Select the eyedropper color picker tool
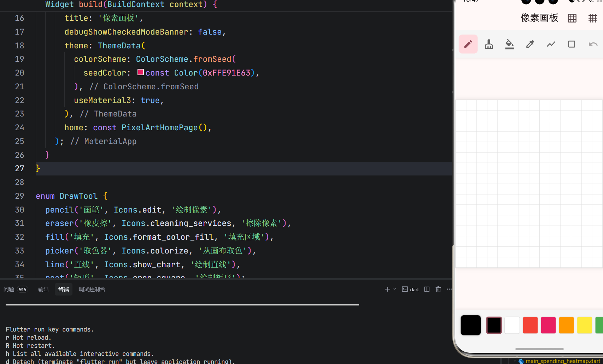 (530, 44)
